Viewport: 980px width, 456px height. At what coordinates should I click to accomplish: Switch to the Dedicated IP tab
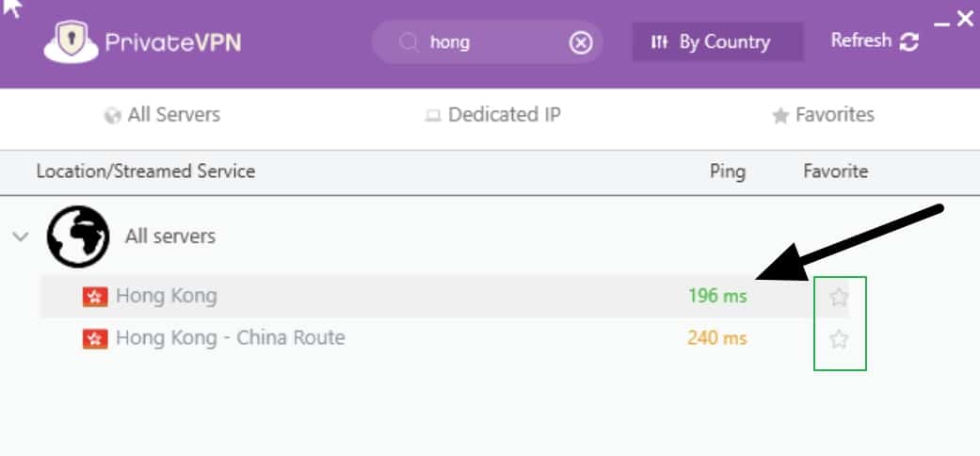pyautogui.click(x=492, y=115)
